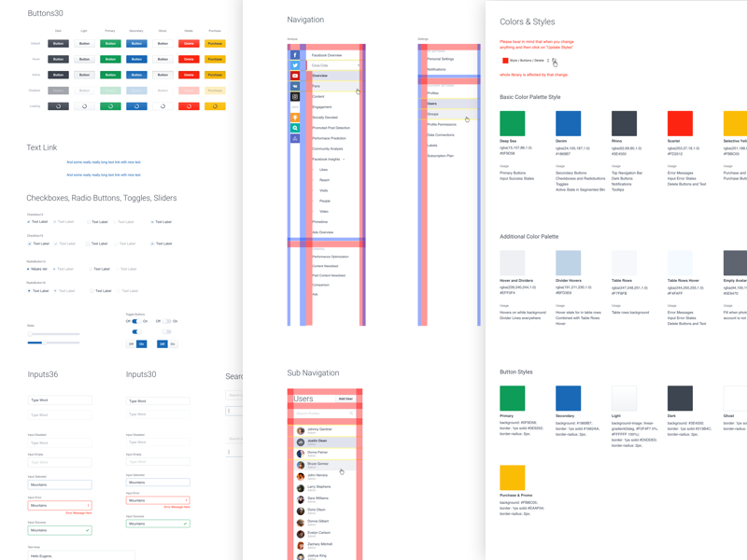This screenshot has height=560, width=747.
Task: Select the unselected Text Label radio button
Action: 91,269
